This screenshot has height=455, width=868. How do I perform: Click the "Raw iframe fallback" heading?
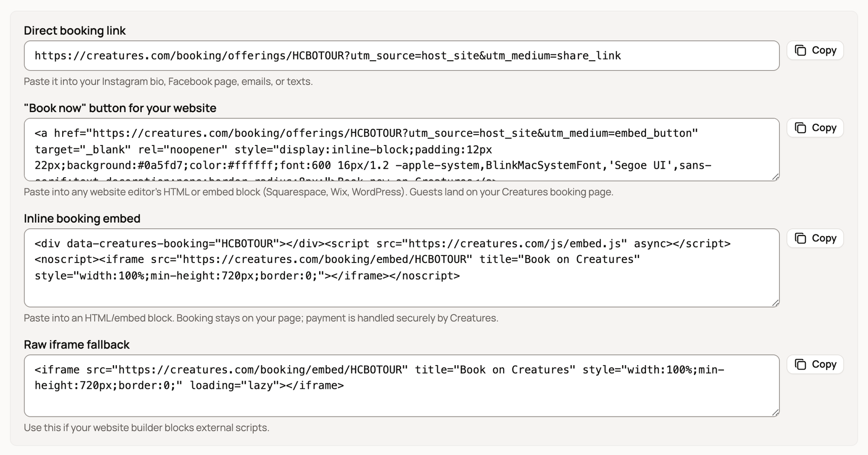tap(77, 344)
